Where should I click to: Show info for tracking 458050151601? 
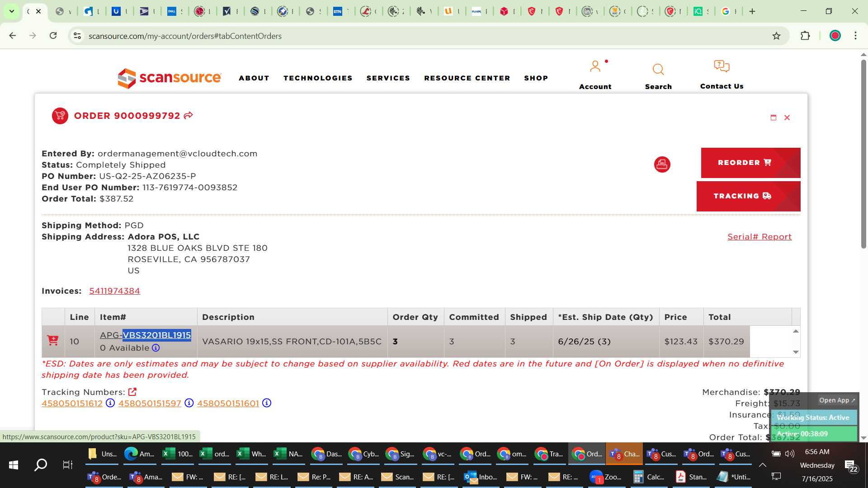coord(267,403)
